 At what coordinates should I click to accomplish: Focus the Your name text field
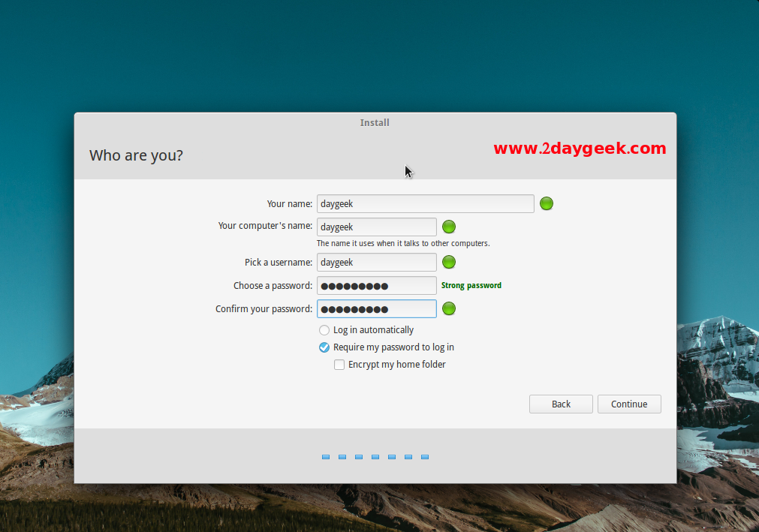[425, 203]
